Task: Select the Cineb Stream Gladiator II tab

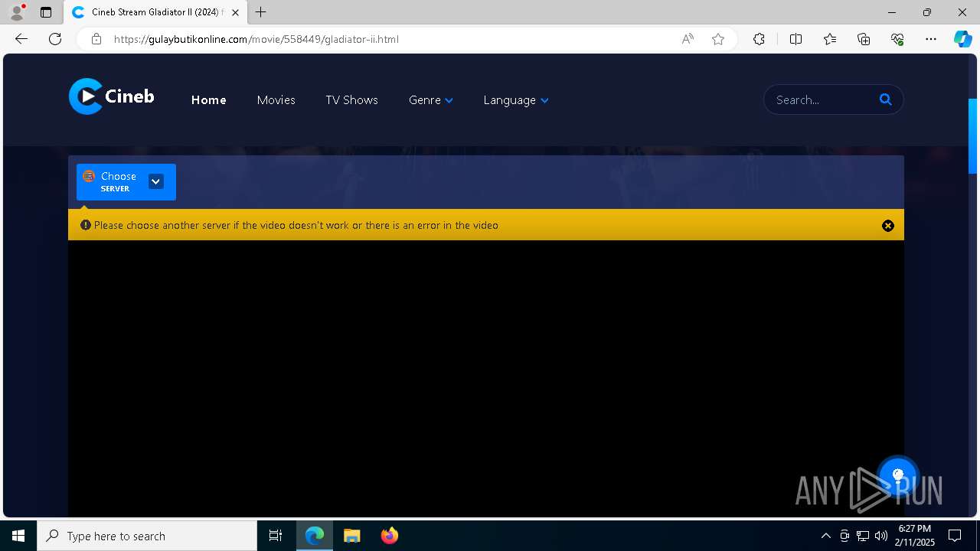Action: point(155,12)
